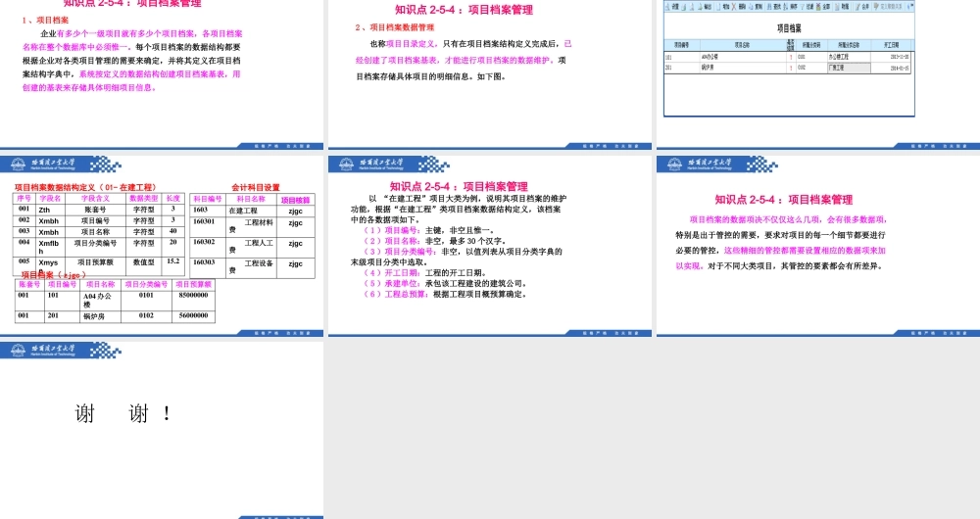Click the Zth field name cell
The height and width of the screenshot is (519, 980).
tap(50, 210)
